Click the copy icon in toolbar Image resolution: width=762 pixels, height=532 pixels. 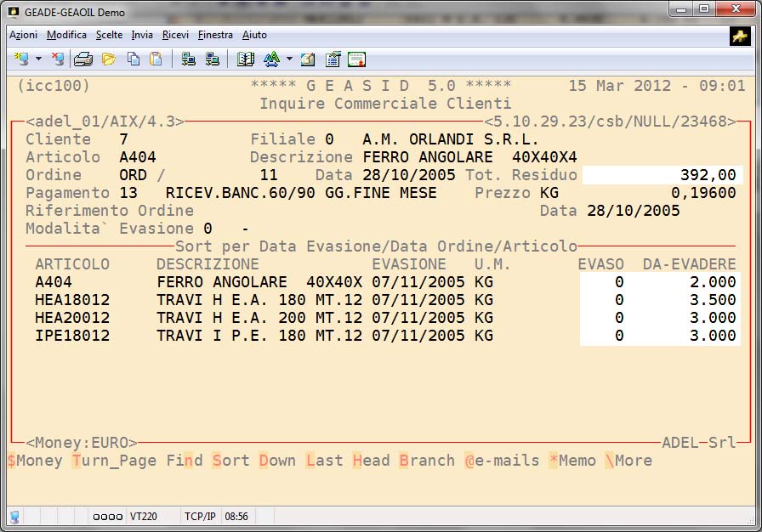coord(134,59)
